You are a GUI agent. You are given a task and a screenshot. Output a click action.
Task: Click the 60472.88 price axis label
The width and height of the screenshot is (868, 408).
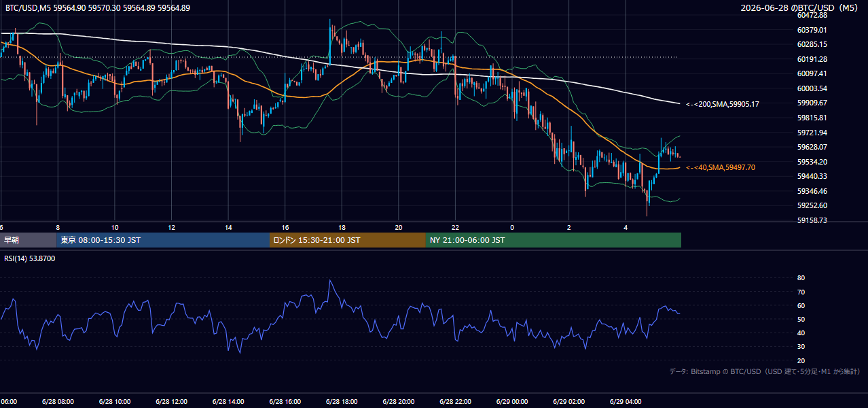tap(812, 15)
